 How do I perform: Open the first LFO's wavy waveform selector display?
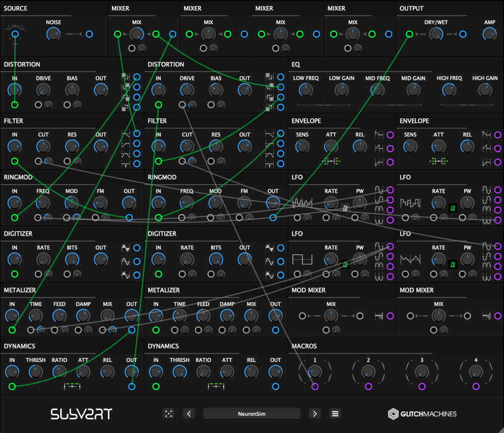pyautogui.click(x=302, y=203)
